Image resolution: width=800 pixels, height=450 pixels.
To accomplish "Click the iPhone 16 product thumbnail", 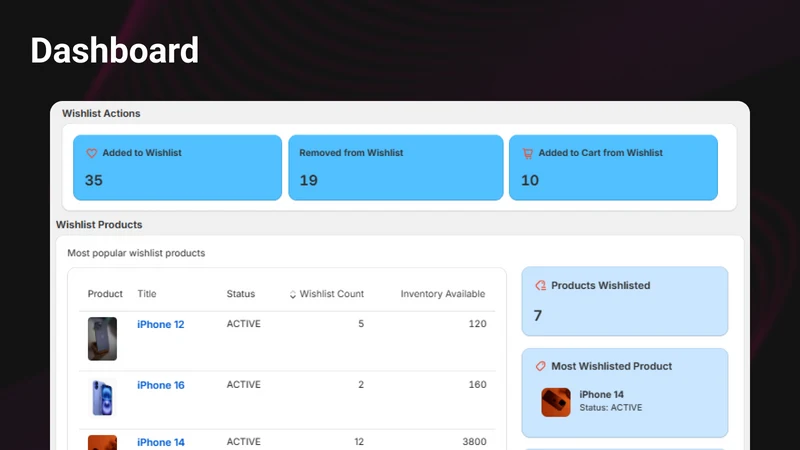I will click(x=102, y=397).
